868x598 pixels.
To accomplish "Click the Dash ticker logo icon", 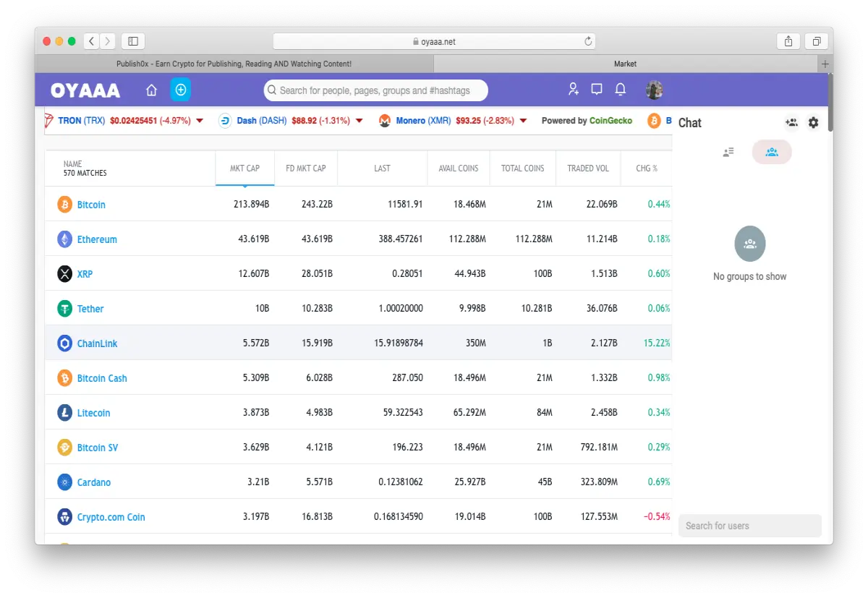I will pos(225,121).
